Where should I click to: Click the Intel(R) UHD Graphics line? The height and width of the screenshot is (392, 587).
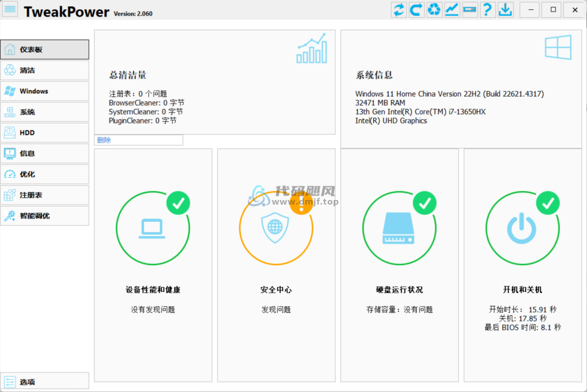[391, 120]
